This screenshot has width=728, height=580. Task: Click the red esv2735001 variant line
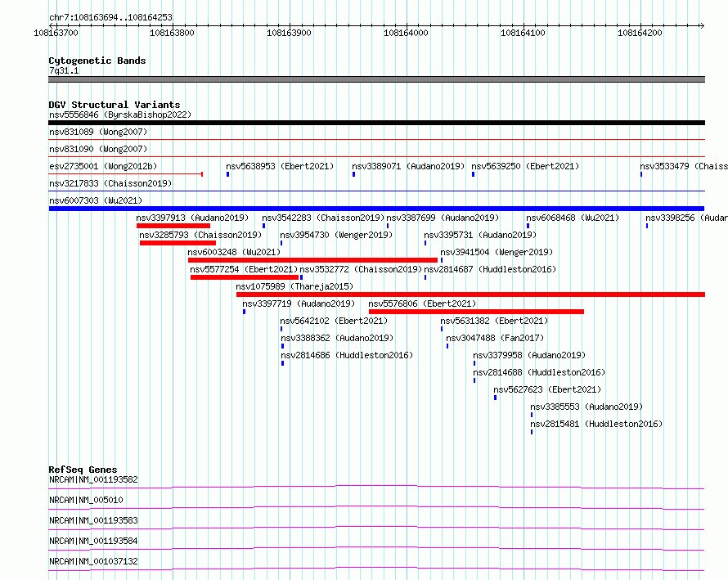coord(126,174)
